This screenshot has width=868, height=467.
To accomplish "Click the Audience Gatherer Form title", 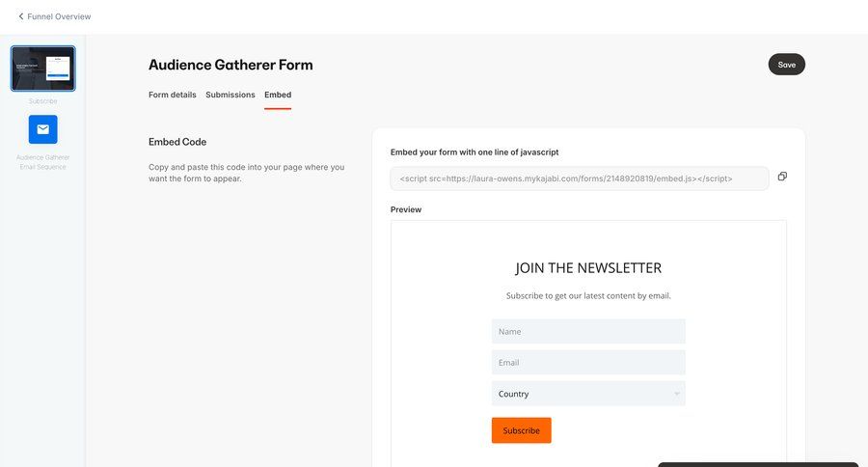I will (x=231, y=65).
